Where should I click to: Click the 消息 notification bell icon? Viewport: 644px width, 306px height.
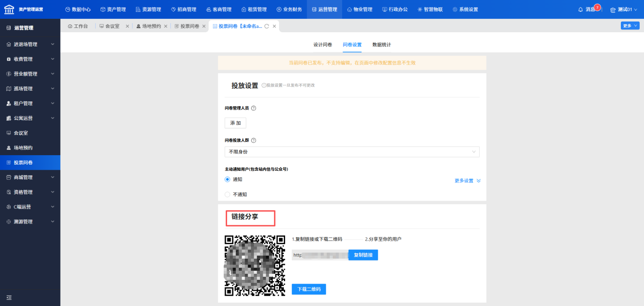[581, 9]
